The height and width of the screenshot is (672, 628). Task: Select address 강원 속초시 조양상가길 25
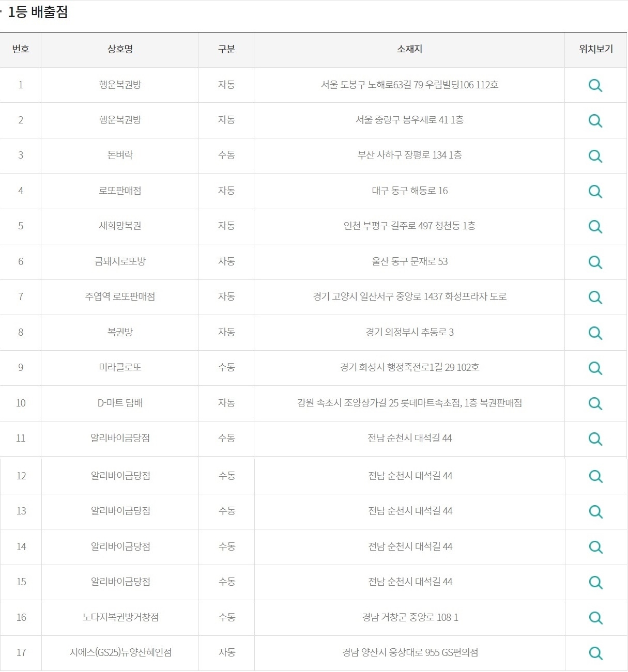coord(348,403)
